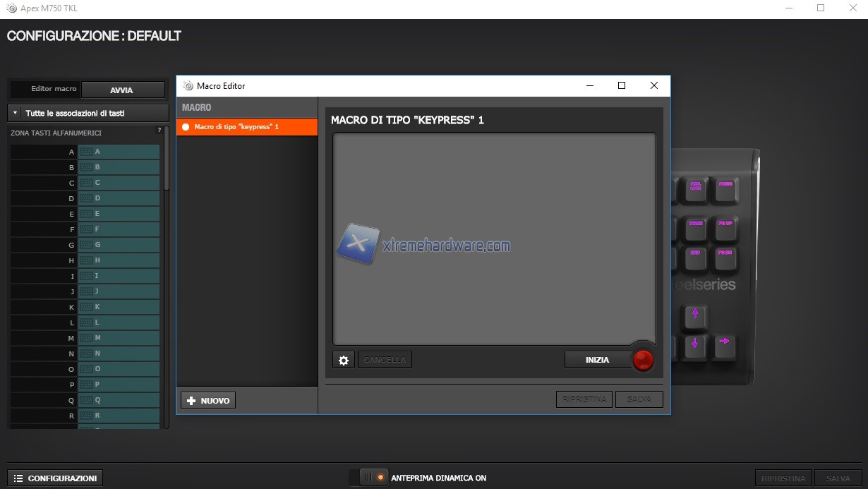Click the keyboard icon for key A
This screenshot has height=489, width=868.
(x=87, y=152)
